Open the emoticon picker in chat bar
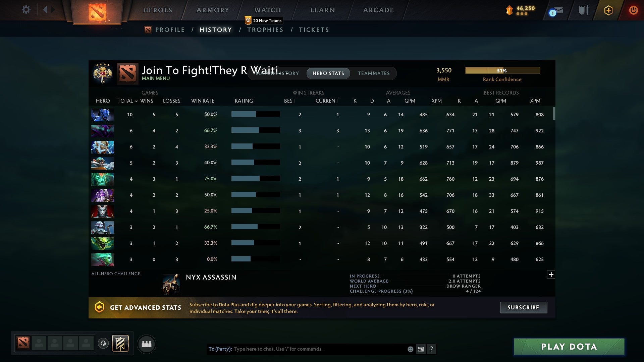 410,349
